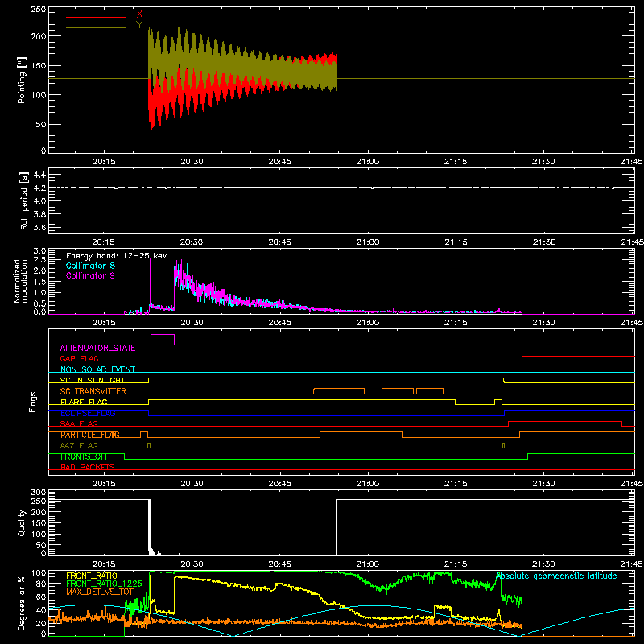Select the yellow FRONT_RATIO legend entry
Viewport: 644px width, 644px height.
tap(92, 576)
